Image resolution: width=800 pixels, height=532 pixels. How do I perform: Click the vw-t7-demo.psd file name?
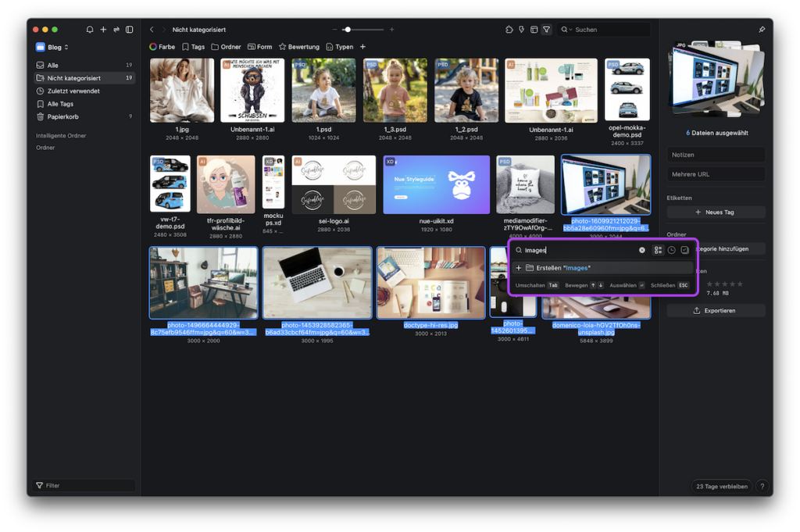tap(170, 223)
